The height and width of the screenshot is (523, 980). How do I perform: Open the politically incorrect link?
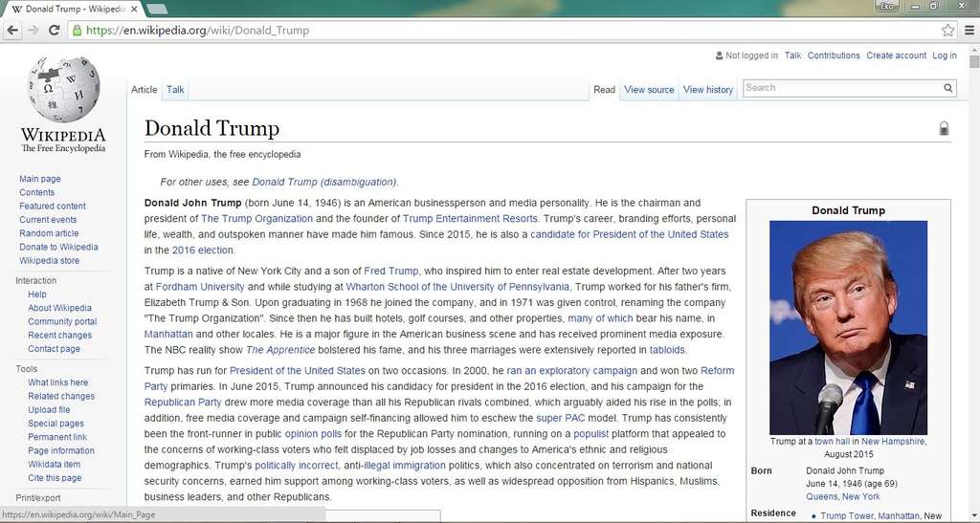tap(297, 466)
